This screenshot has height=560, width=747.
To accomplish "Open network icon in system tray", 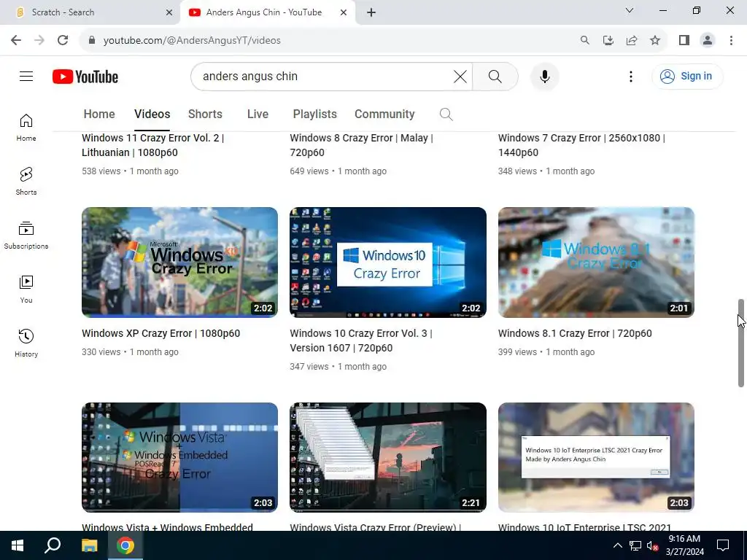I will pos(635,545).
